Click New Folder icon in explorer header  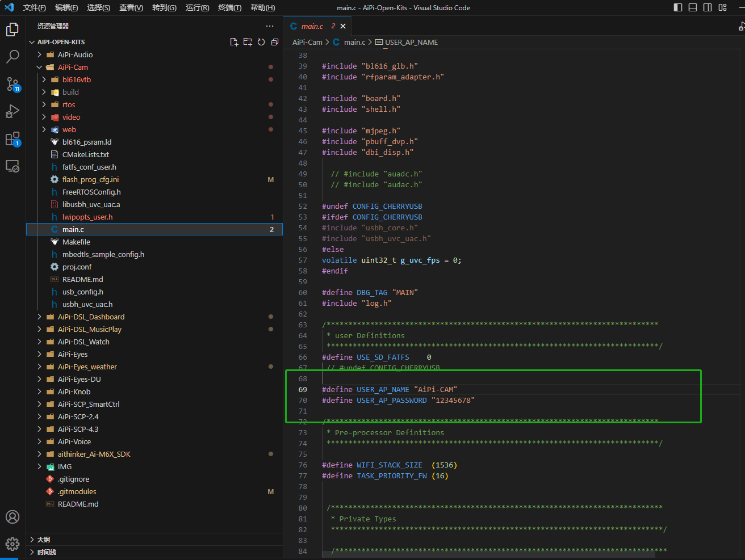[248, 42]
